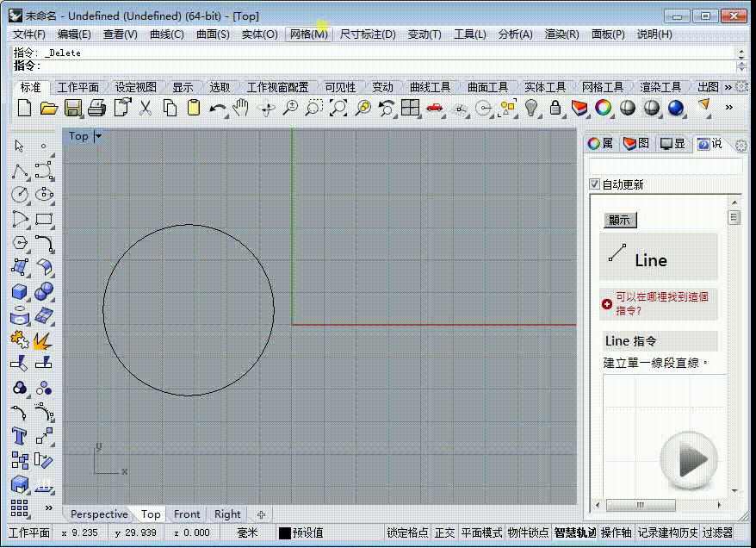The image size is (756, 548).
Task: Open the four-viewport layout icon
Action: pyautogui.click(x=410, y=107)
